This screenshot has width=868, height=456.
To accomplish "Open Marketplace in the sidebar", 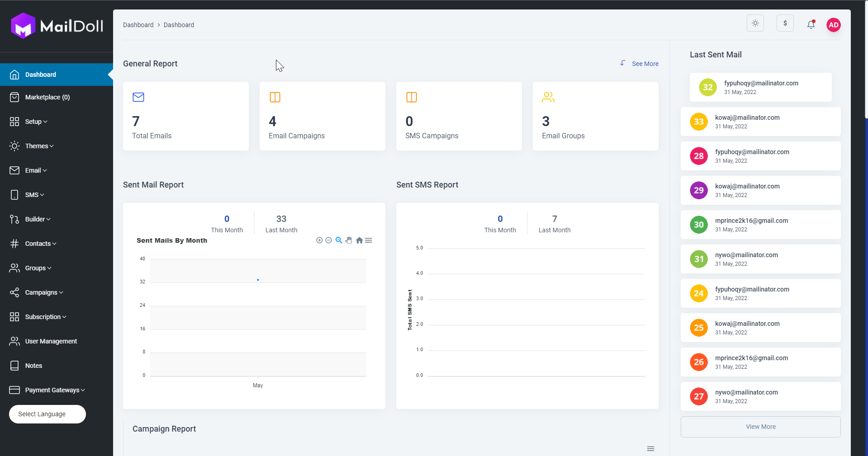I will click(47, 97).
